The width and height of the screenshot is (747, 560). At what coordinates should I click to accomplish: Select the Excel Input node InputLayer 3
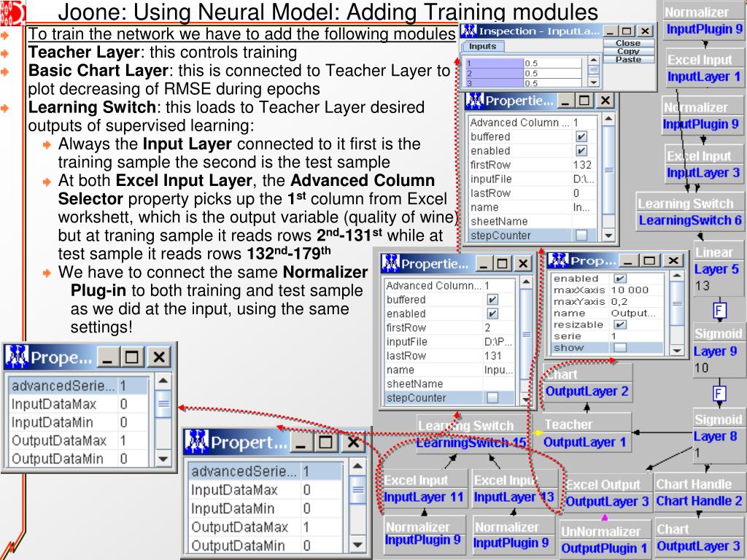(703, 164)
